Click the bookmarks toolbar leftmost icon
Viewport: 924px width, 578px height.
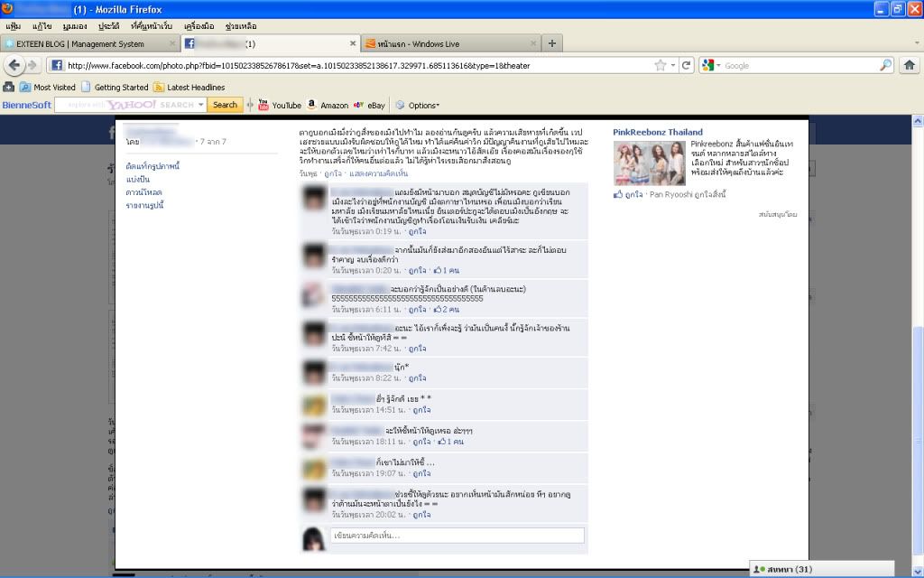click(8, 88)
